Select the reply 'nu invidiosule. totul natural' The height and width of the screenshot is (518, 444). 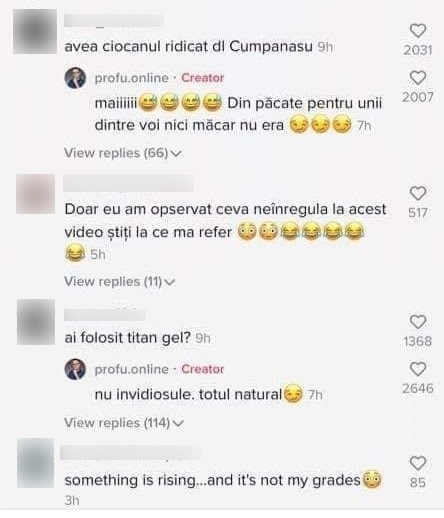tap(188, 395)
